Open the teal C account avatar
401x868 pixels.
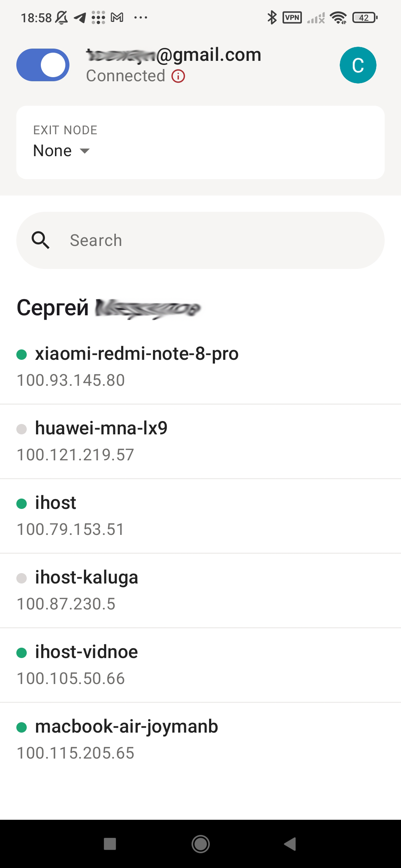(358, 65)
